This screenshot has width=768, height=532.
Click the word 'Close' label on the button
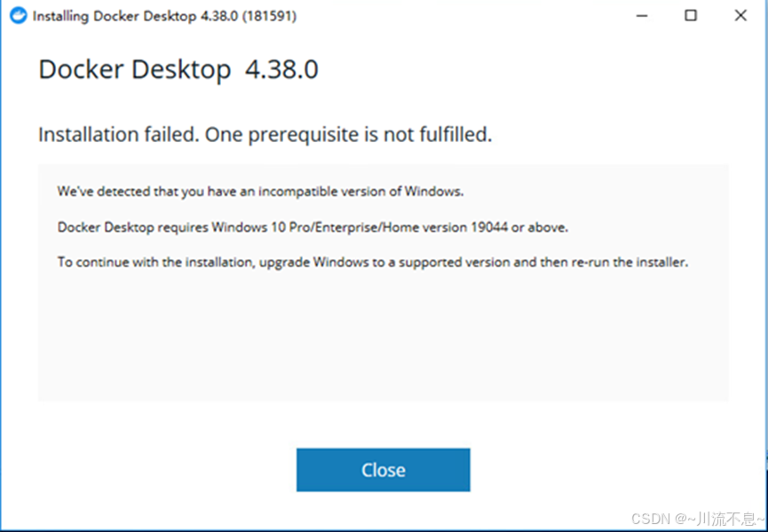tap(384, 471)
